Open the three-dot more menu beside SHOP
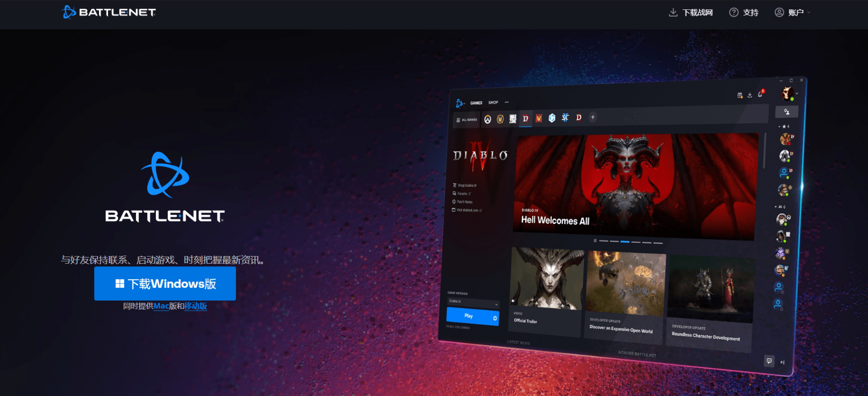The height and width of the screenshot is (396, 868). 507,102
